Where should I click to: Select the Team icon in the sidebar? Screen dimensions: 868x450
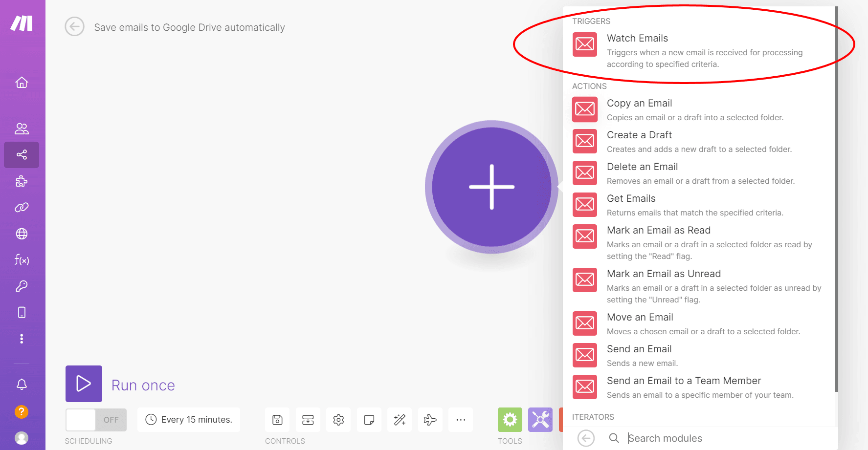pyautogui.click(x=22, y=129)
